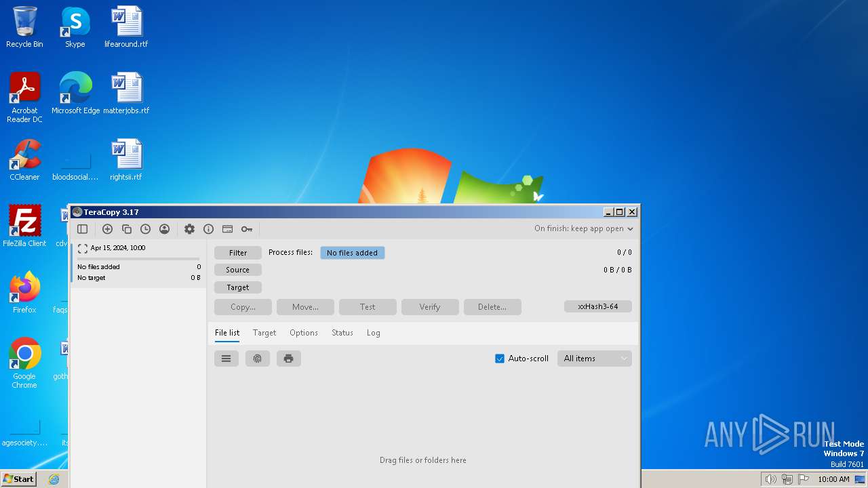868x488 pixels.
Task: Click the 10:00 AM taskbar clock
Action: coord(833,479)
